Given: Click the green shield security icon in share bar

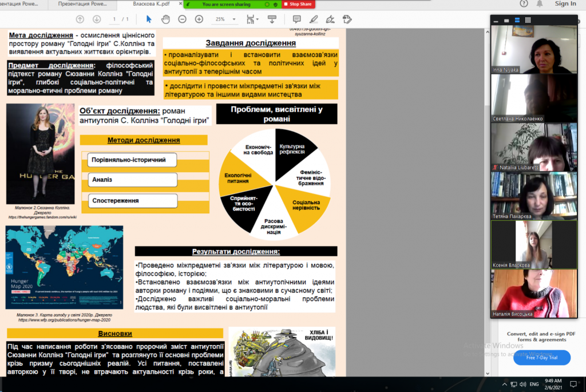Looking at the screenshot, I should (276, 4).
